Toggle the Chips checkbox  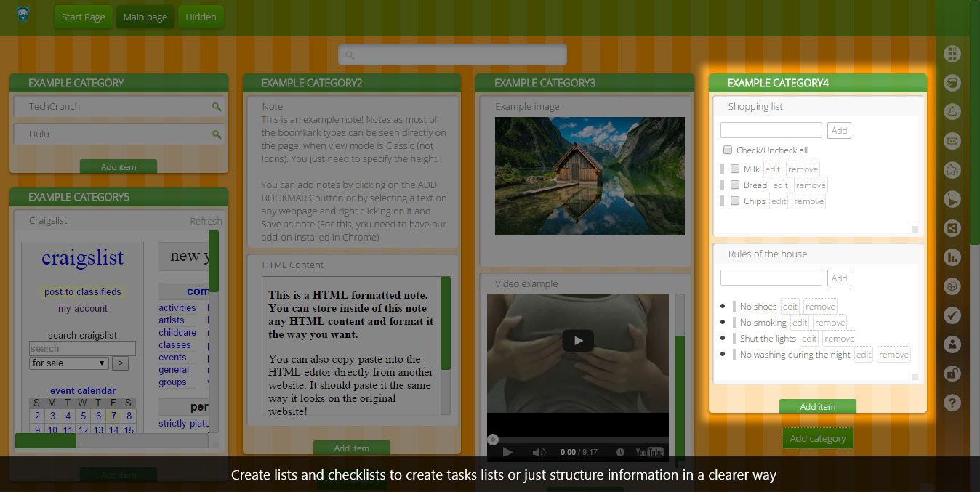click(x=735, y=201)
